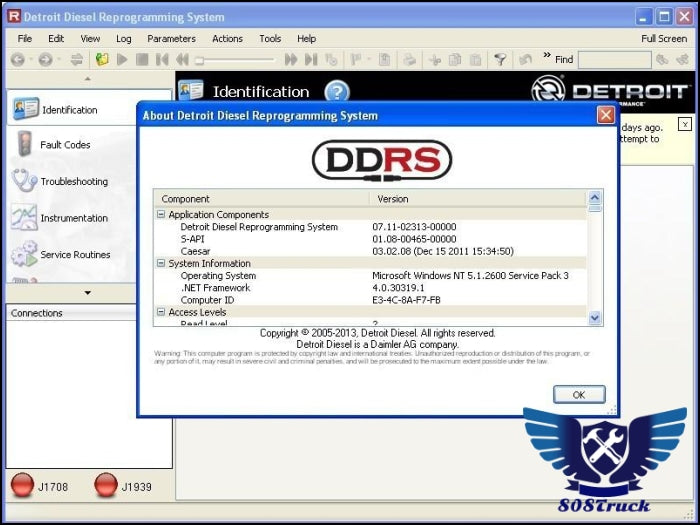Open the Parameters menu
Image resolution: width=700 pixels, height=525 pixels.
click(171, 39)
